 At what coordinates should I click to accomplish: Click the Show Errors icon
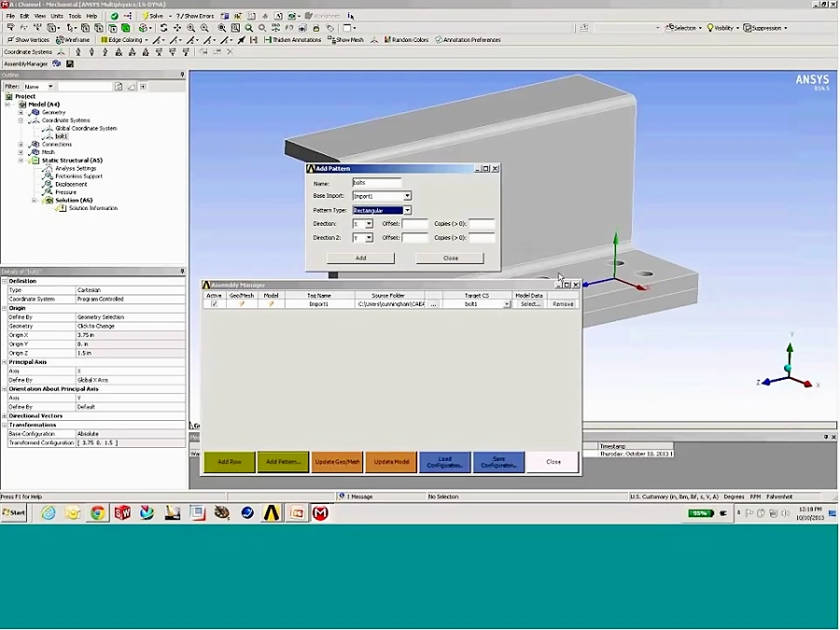click(179, 16)
